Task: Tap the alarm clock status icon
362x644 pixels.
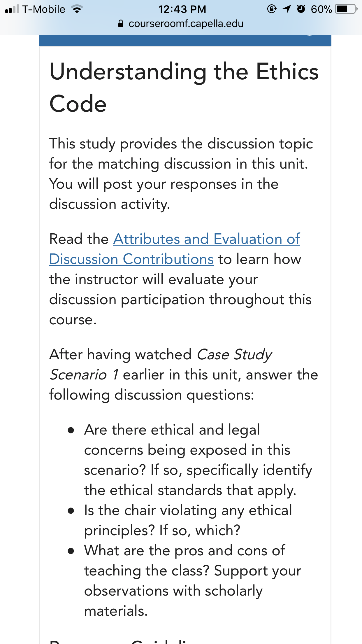Action: [301, 9]
